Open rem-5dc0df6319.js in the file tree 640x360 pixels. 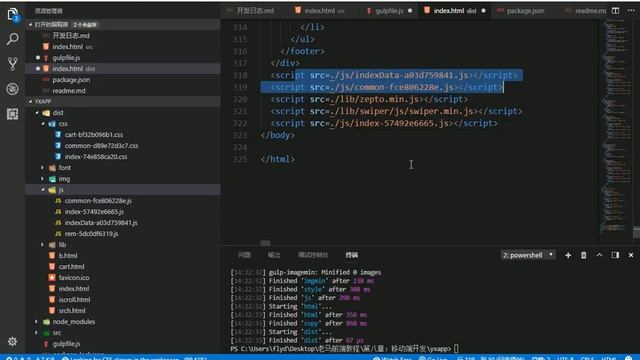tap(91, 234)
